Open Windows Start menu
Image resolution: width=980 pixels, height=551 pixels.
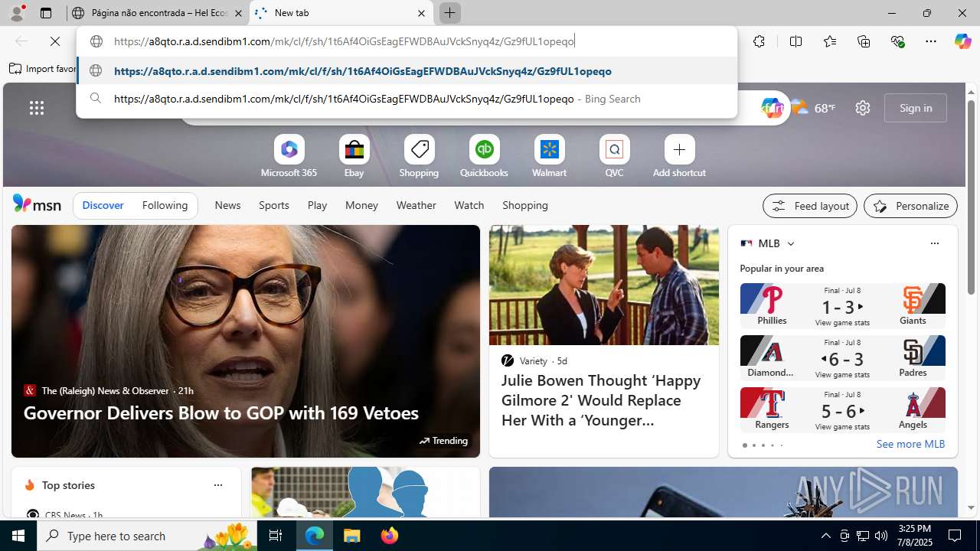click(x=18, y=536)
